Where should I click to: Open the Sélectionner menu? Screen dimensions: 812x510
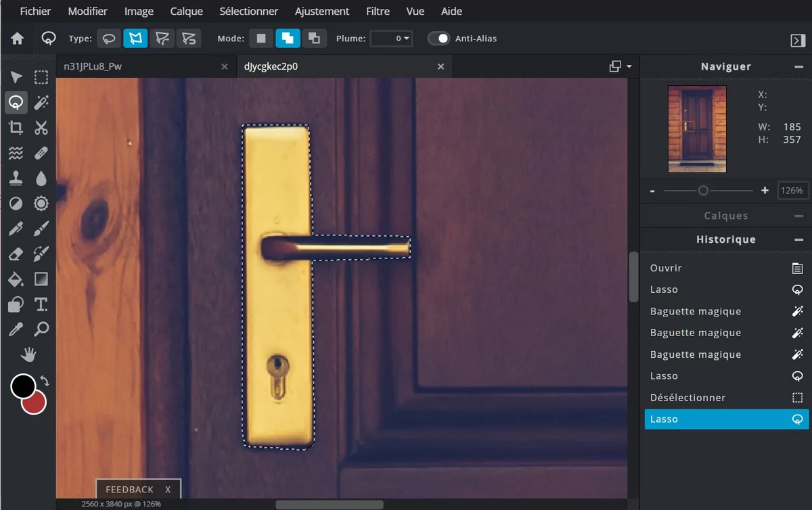tap(249, 11)
